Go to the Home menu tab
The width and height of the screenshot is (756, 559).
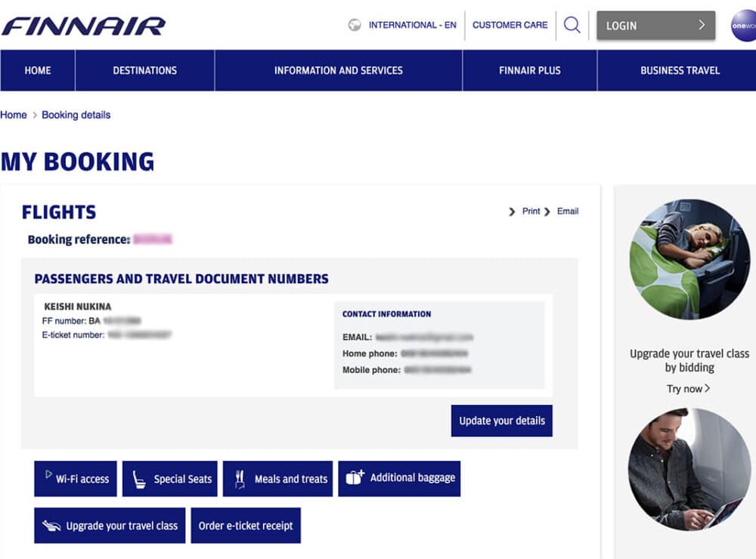coord(38,70)
